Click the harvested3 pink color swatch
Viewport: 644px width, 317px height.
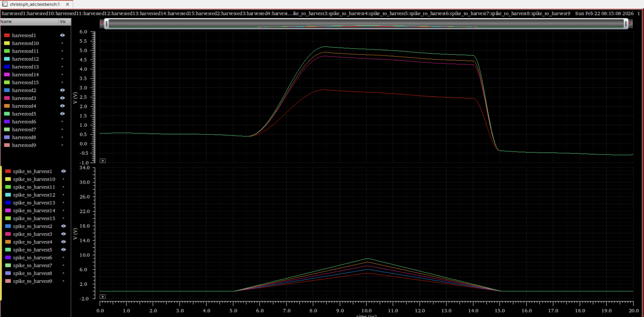7,98
